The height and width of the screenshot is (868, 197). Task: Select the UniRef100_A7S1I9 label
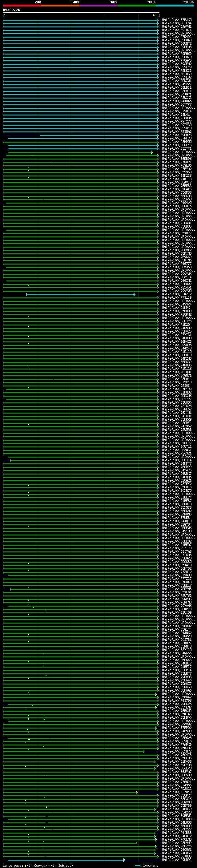[x=176, y=297]
